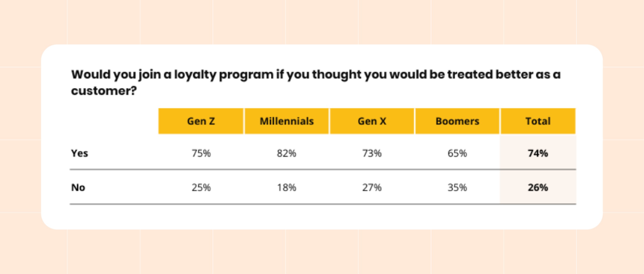The width and height of the screenshot is (644, 274).
Task: Click the divider line between Yes and No rows
Action: click(323, 170)
